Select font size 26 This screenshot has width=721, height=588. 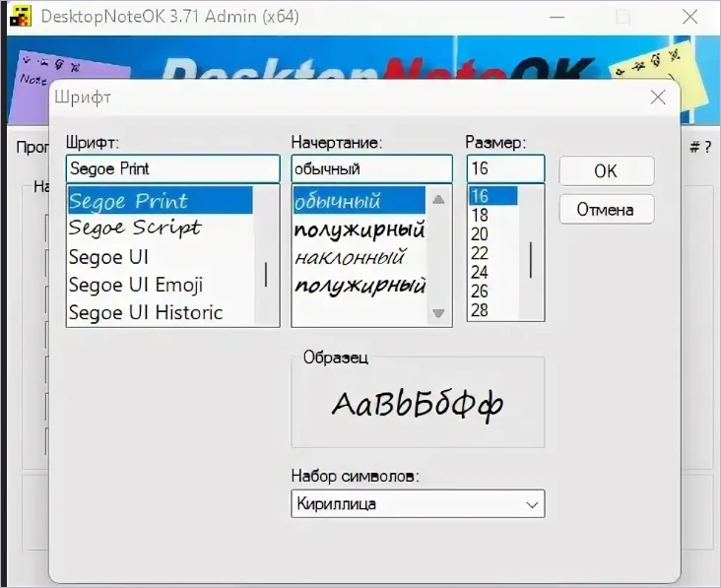click(492, 291)
